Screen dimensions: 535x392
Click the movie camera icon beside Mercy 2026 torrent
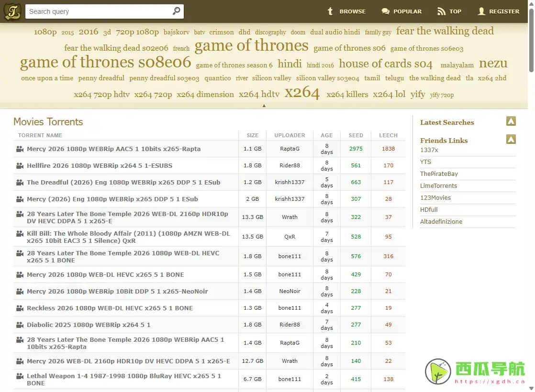click(20, 149)
